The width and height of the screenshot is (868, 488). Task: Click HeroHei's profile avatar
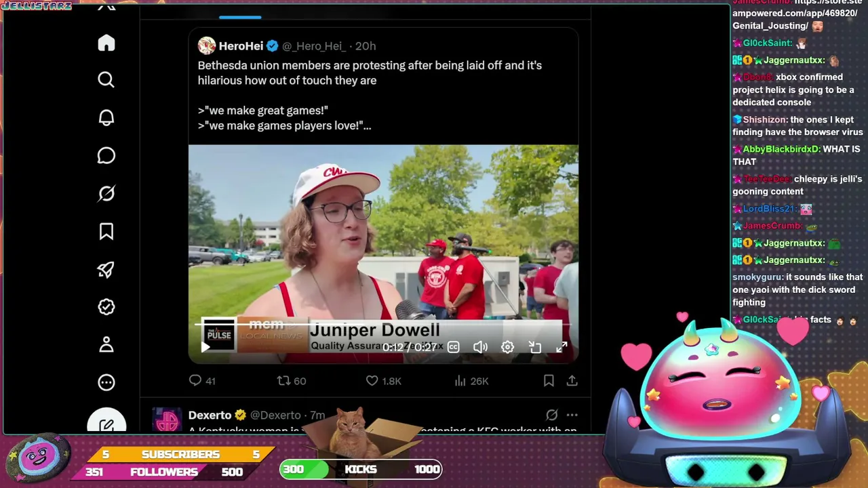pyautogui.click(x=207, y=46)
